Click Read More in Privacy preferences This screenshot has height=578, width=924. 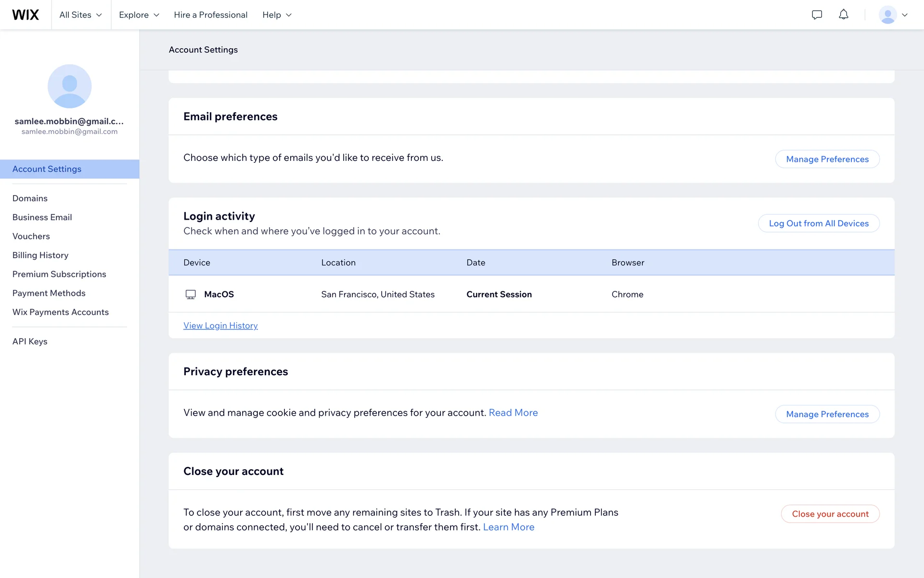coord(513,413)
